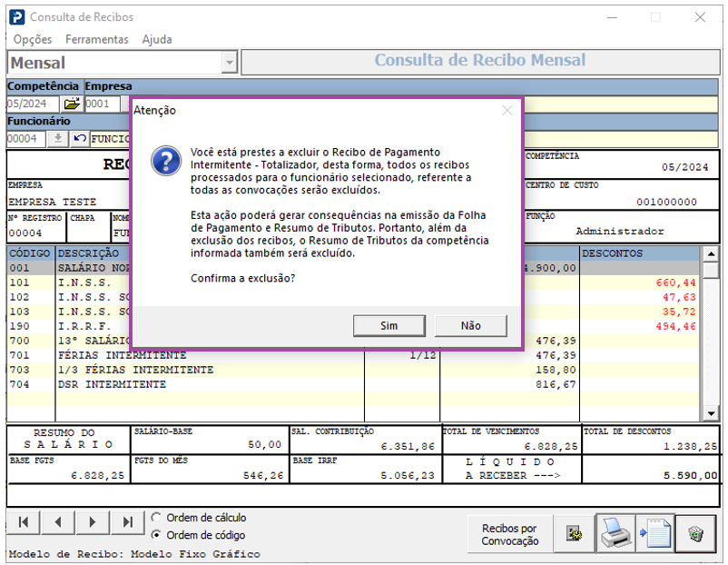728x565 pixels.
Task: Click the discount value 47,63
Action: click(x=679, y=297)
